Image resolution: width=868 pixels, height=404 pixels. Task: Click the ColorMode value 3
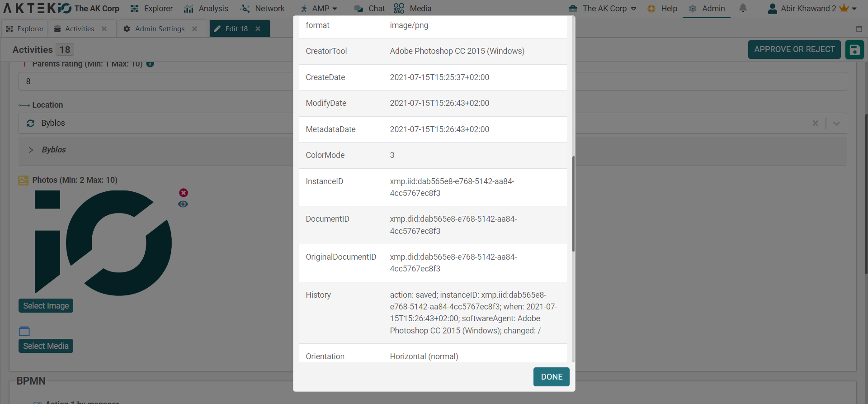click(392, 155)
